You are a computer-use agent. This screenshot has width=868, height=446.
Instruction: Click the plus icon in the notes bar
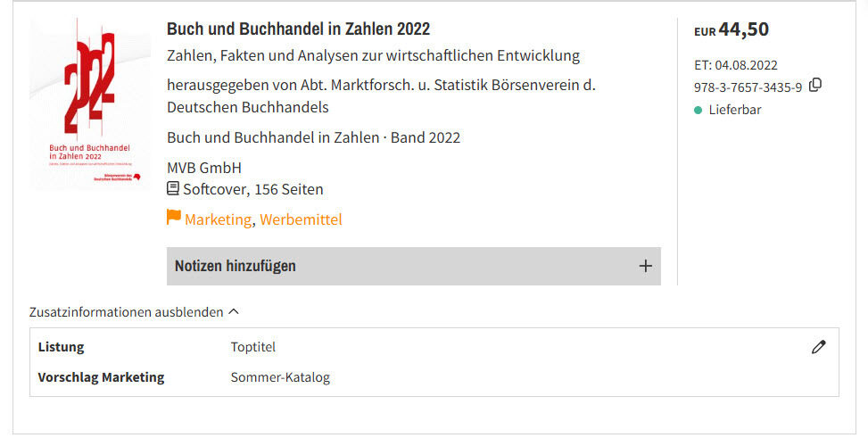(x=646, y=266)
